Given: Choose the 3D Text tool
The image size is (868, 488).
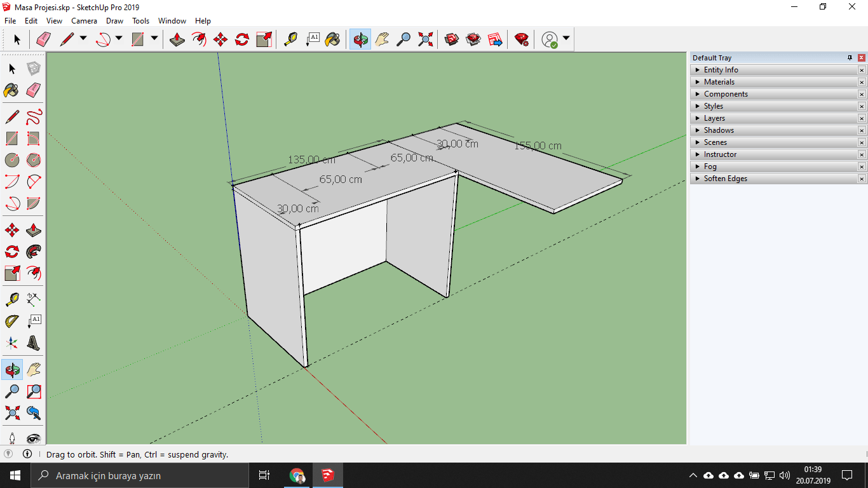Looking at the screenshot, I should [34, 343].
